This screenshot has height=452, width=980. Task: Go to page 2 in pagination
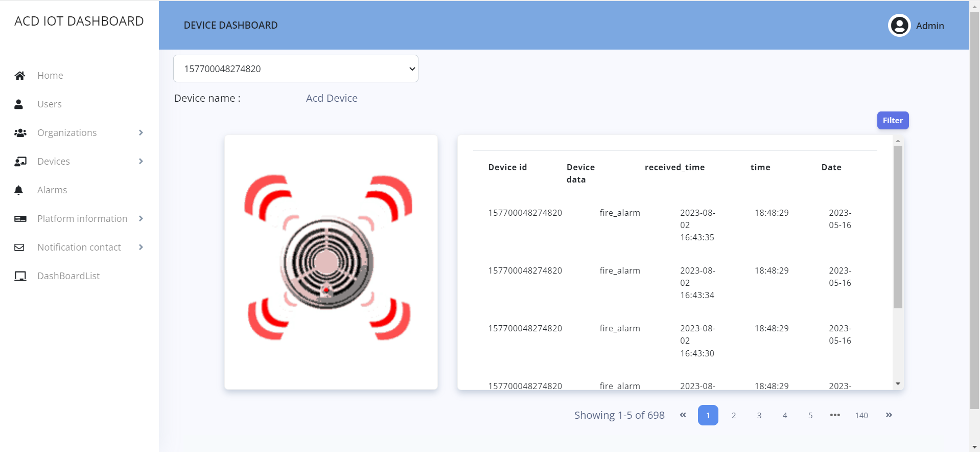[x=733, y=415]
